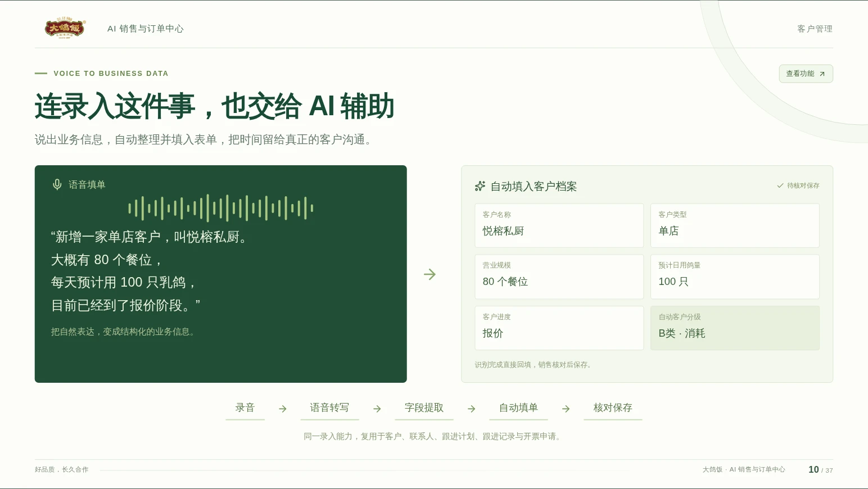Click the microphone icon beside 语音填单
Screen dimensions: 868x489
[x=57, y=184]
